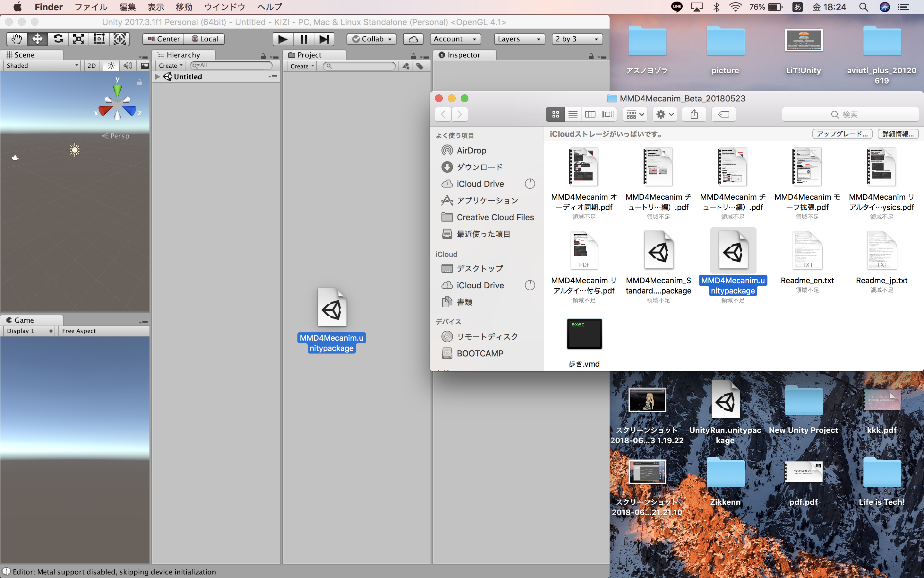Switch Finder to icon view
924x578 pixels.
pyautogui.click(x=555, y=114)
